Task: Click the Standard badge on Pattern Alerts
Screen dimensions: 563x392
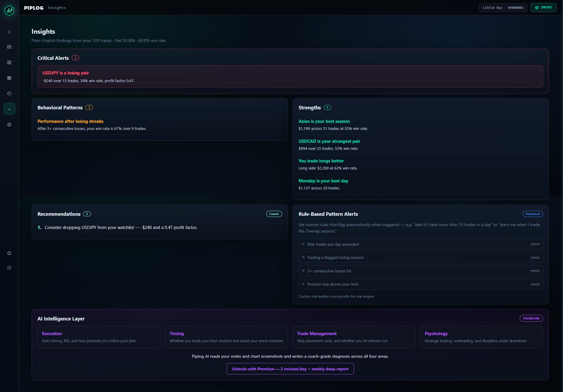Action: pos(533,214)
